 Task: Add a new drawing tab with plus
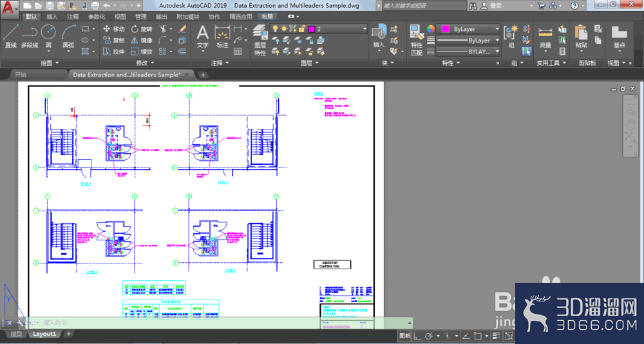(203, 75)
